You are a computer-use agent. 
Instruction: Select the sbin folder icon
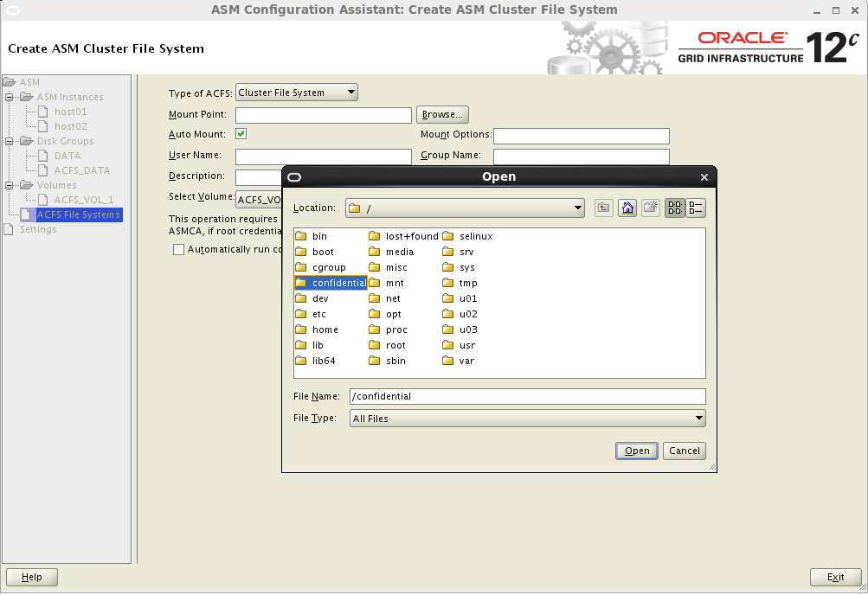(x=375, y=361)
